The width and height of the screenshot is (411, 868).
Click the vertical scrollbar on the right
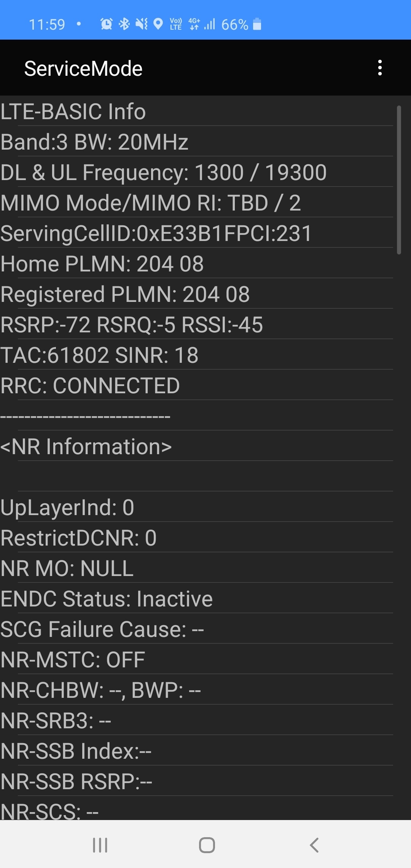pos(399,180)
